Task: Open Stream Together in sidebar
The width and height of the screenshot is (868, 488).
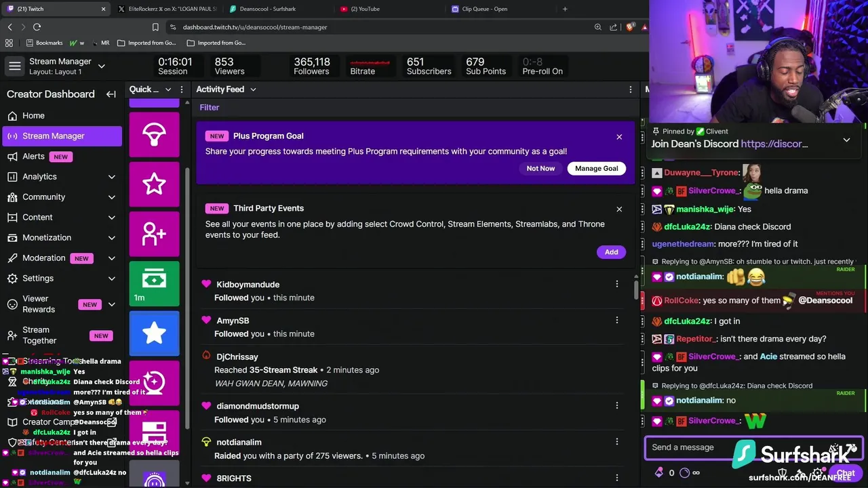Action: point(62,335)
